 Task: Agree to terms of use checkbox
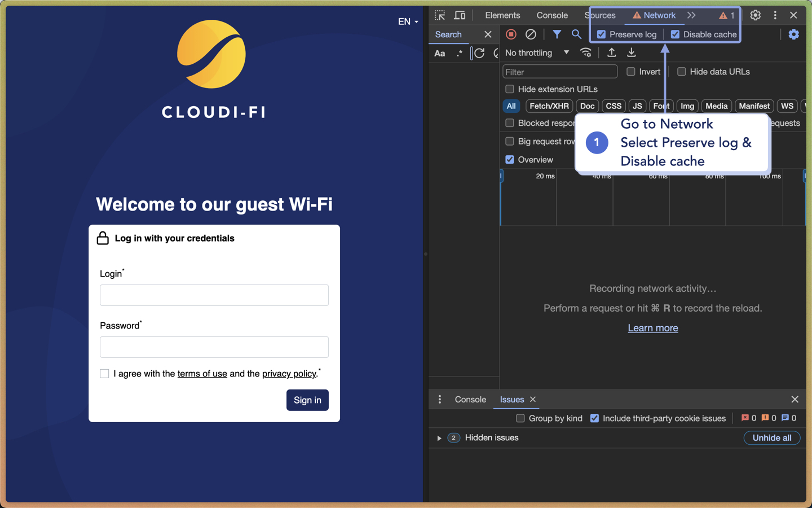(104, 374)
